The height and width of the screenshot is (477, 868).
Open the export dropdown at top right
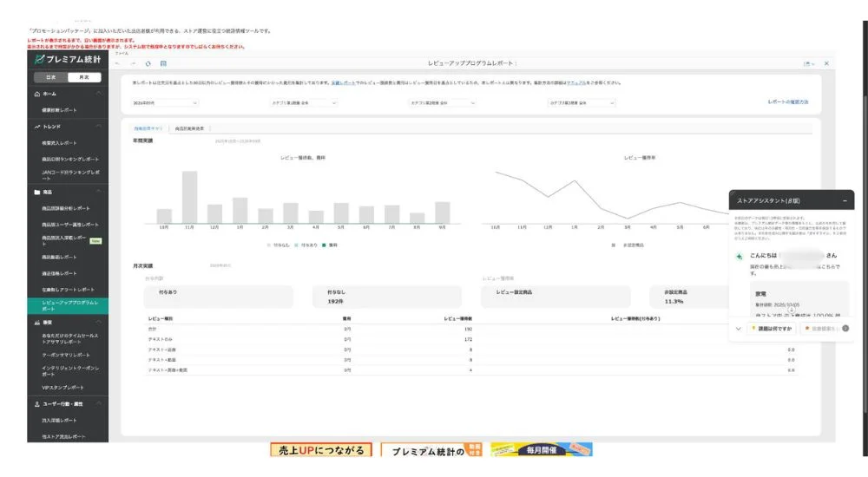pyautogui.click(x=809, y=63)
